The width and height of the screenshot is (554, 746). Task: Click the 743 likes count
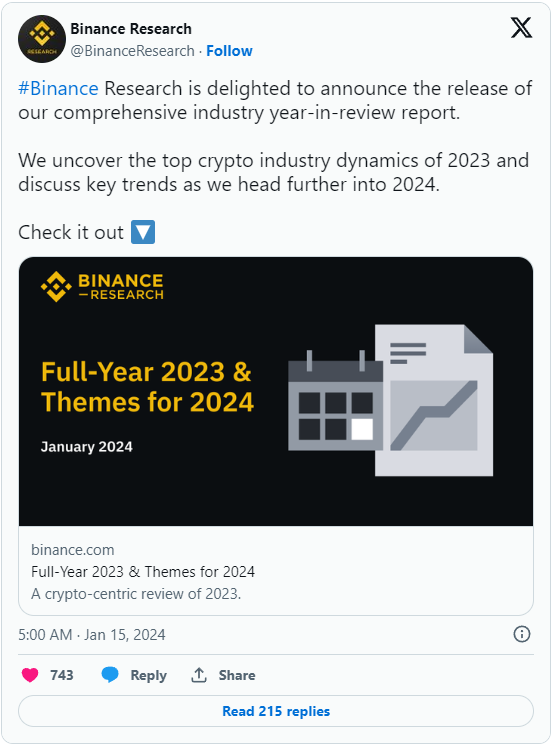[62, 675]
